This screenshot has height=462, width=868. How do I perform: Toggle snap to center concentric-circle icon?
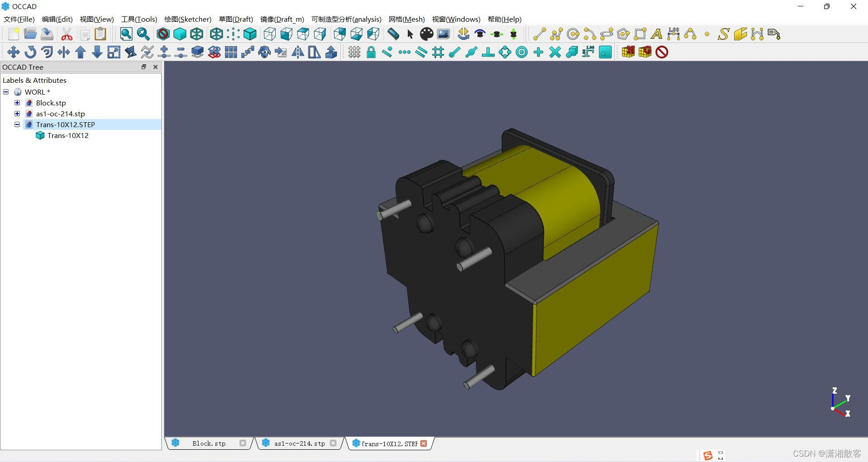tap(522, 52)
